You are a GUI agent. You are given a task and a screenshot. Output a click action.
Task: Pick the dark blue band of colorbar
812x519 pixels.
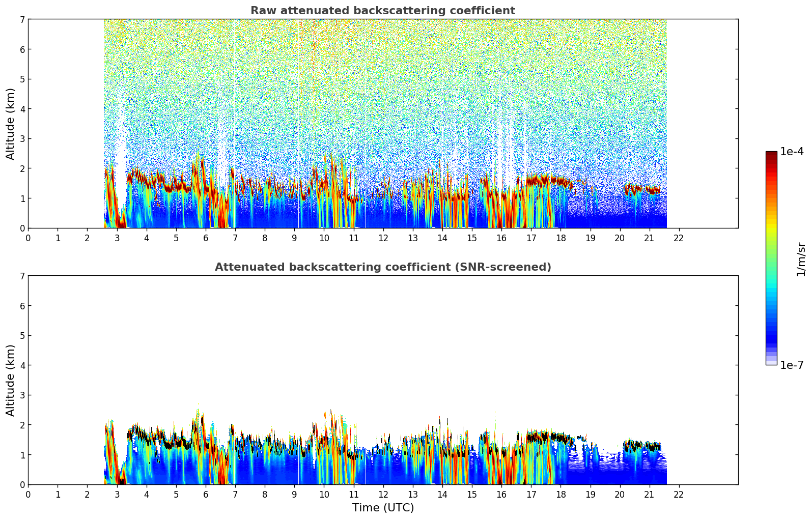point(771,337)
